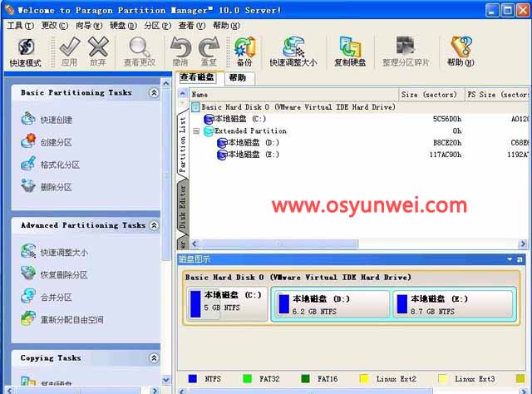Click sidebar scroll down arrow
The height and width of the screenshot is (394, 532).
pyautogui.click(x=166, y=380)
